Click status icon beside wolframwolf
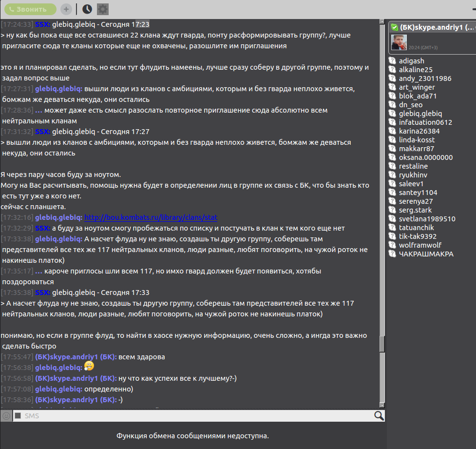 pos(393,245)
